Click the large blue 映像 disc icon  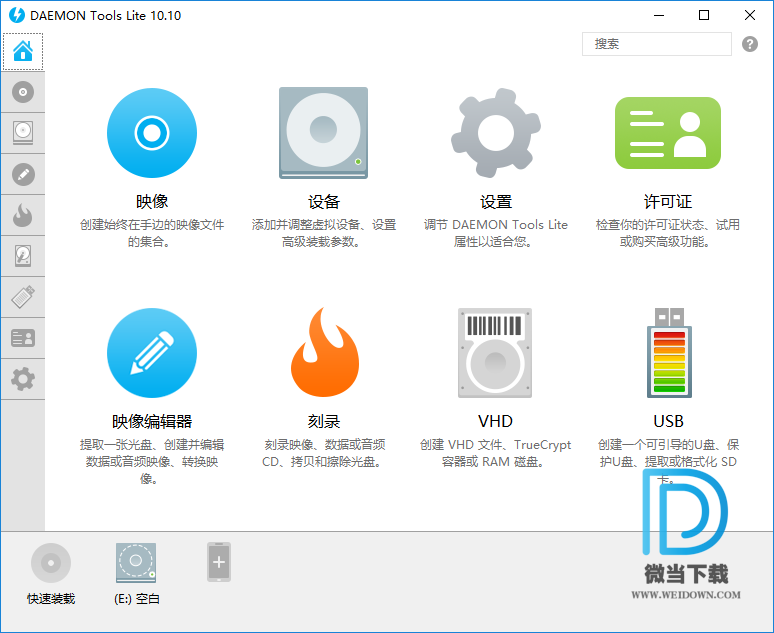pos(152,133)
